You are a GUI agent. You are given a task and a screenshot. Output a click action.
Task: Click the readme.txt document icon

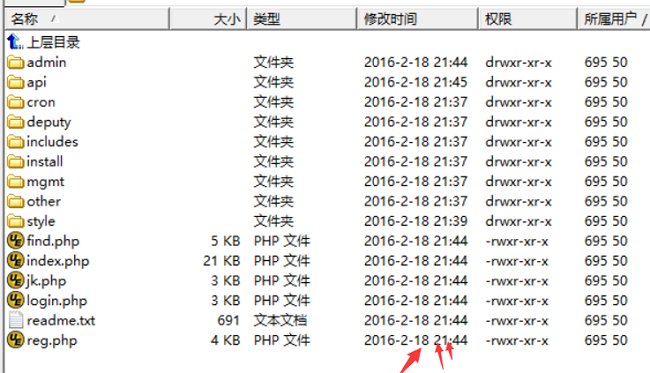16,320
